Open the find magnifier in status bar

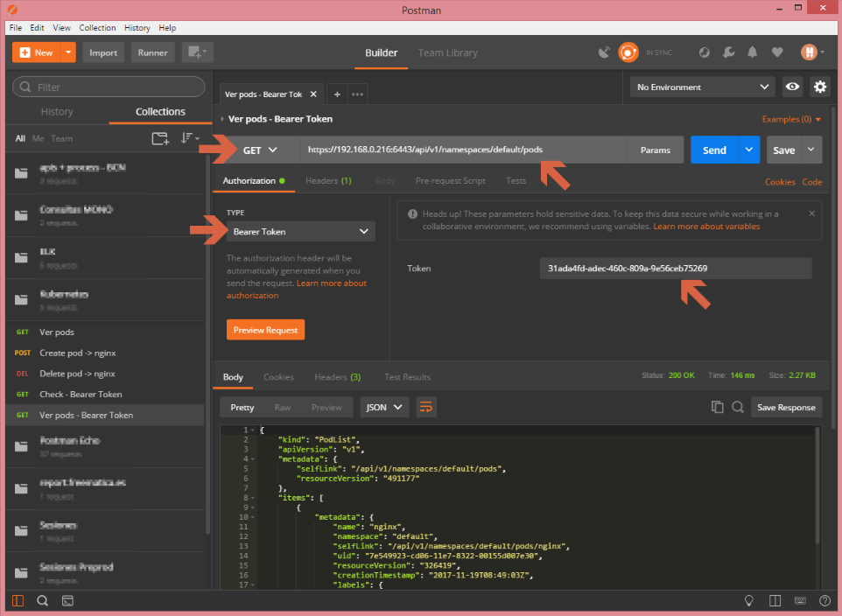[x=42, y=600]
